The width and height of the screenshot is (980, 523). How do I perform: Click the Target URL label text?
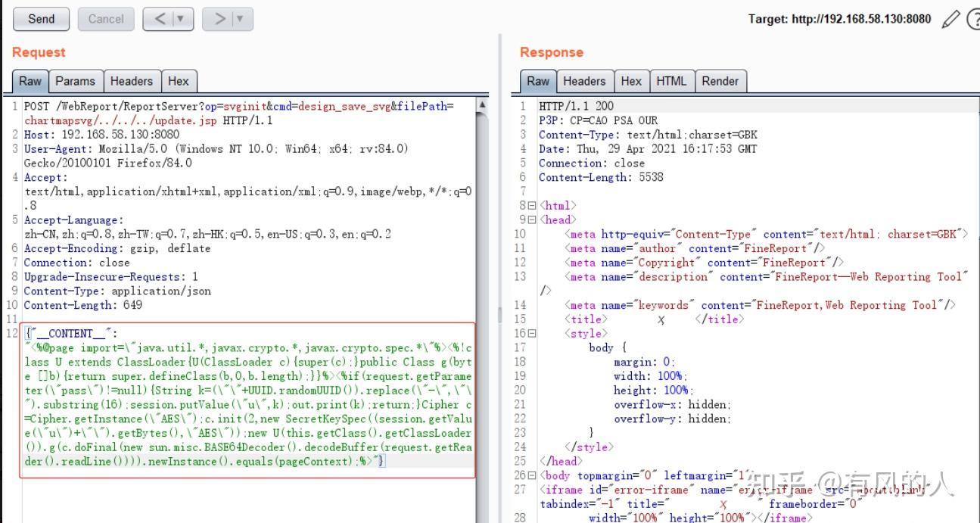839,19
